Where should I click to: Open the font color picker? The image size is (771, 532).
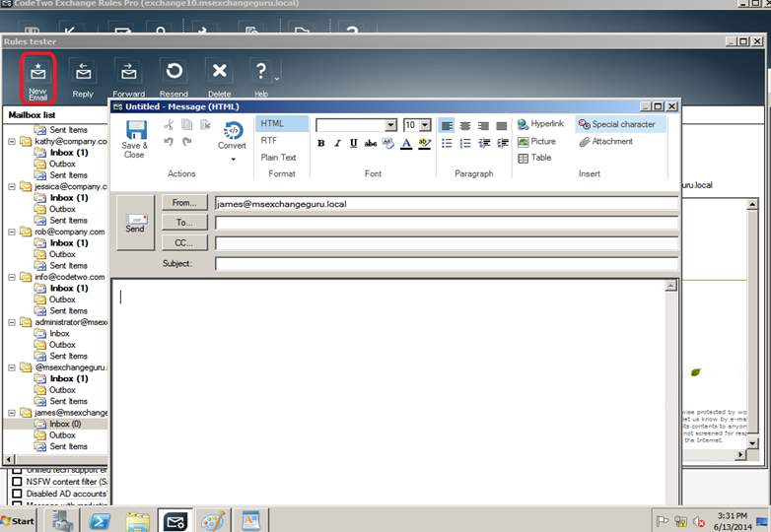click(x=406, y=144)
